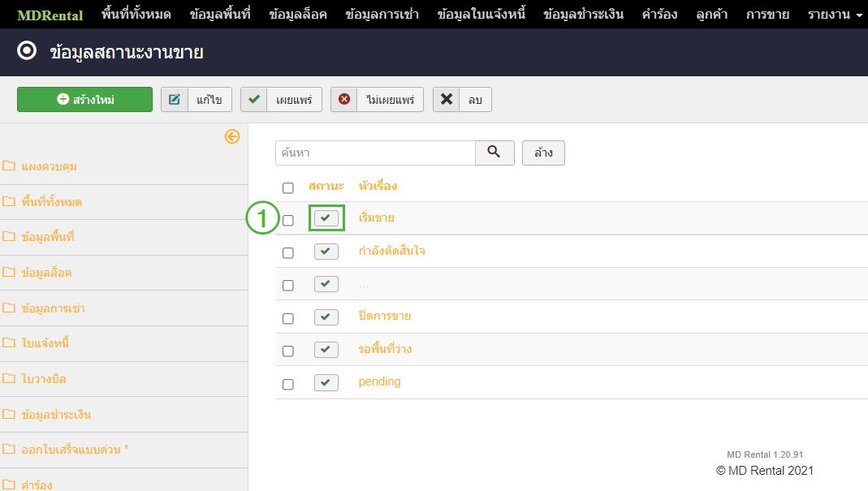Toggle published status of ปิดการขาย
This screenshot has height=491, width=868.
coord(326,317)
